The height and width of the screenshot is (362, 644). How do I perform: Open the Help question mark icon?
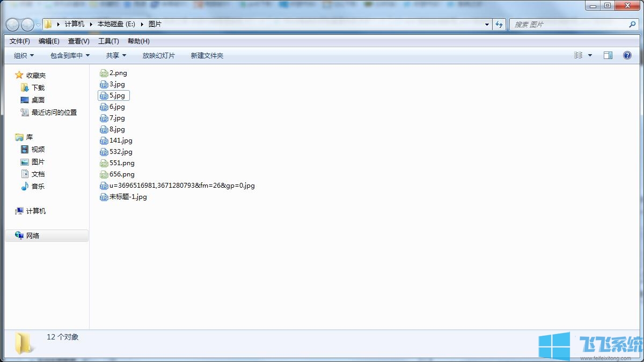[x=627, y=55]
